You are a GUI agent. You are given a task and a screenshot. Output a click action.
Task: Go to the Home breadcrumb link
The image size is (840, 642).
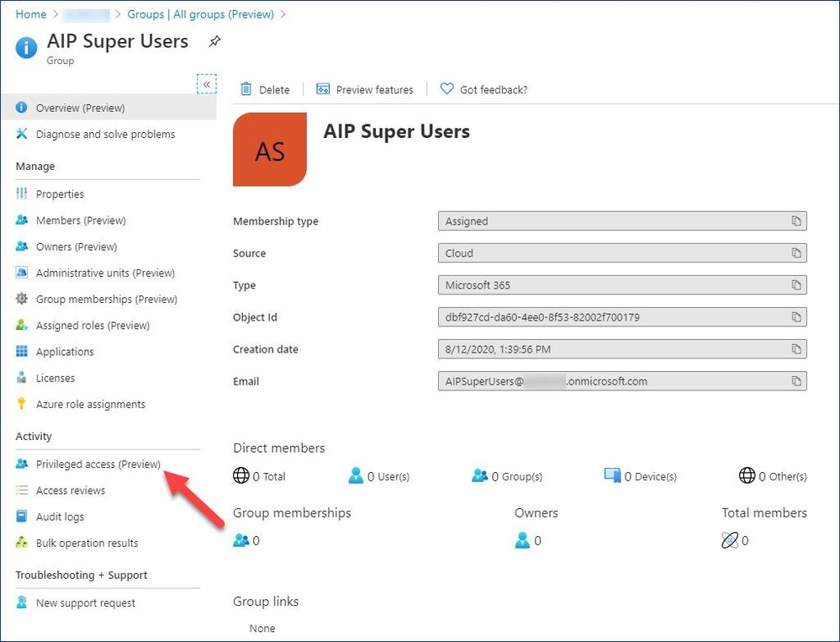point(30,14)
